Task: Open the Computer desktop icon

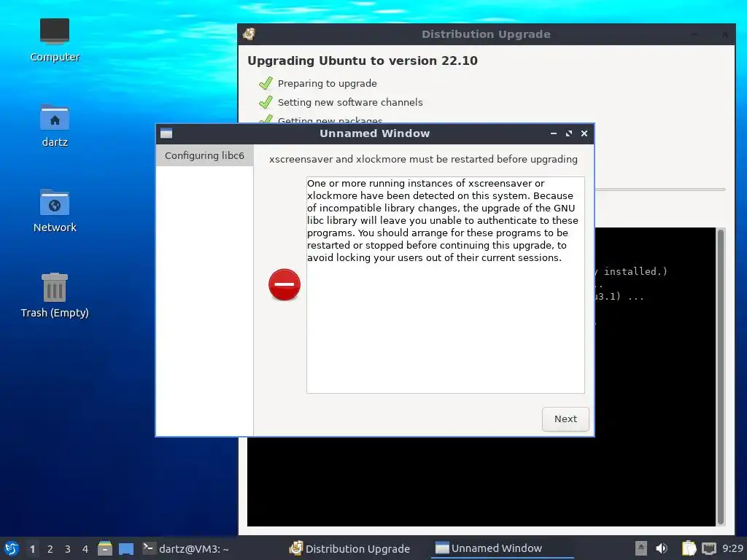Action: [54, 40]
